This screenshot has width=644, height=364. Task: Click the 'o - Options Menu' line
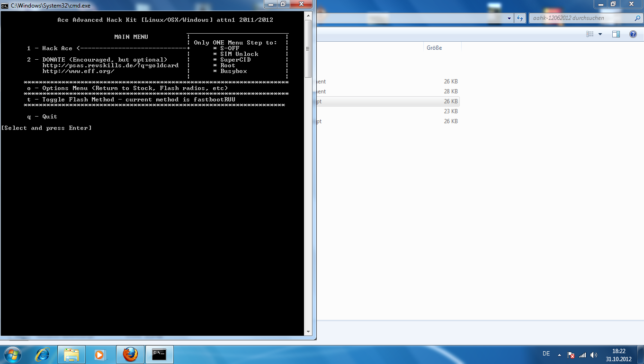point(127,88)
